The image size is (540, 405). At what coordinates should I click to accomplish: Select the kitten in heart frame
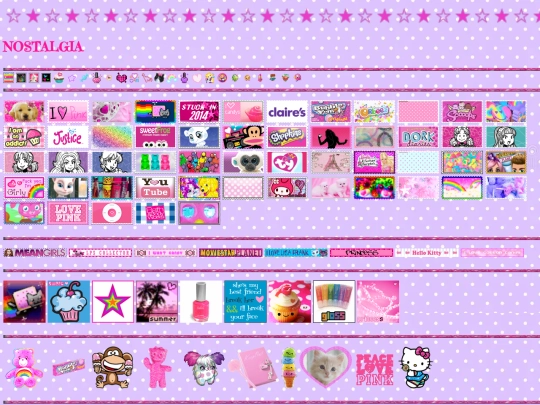point(325,367)
